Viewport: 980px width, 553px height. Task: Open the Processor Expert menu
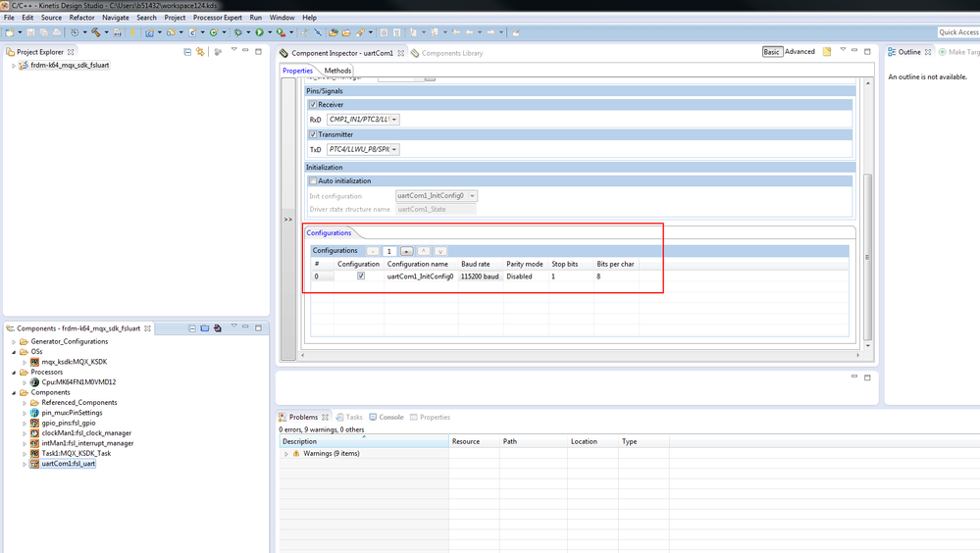coord(218,18)
